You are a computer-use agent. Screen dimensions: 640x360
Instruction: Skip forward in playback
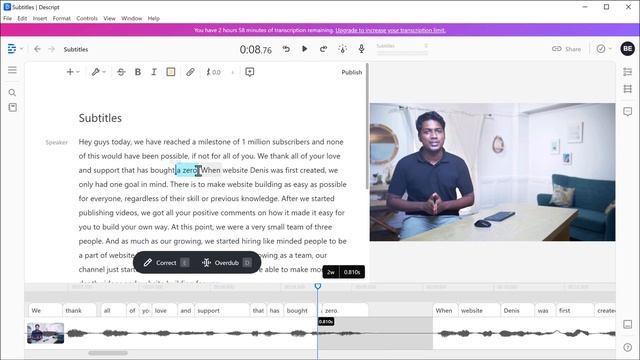click(x=323, y=49)
